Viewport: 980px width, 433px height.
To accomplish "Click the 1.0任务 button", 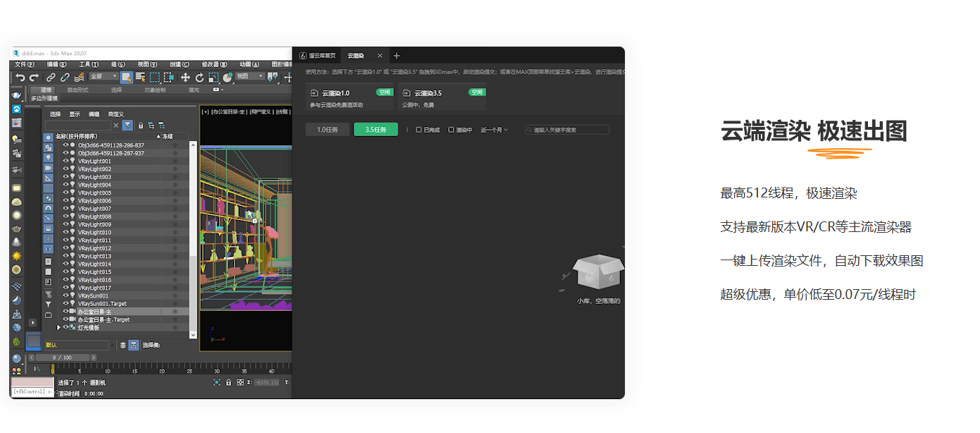I will (328, 130).
